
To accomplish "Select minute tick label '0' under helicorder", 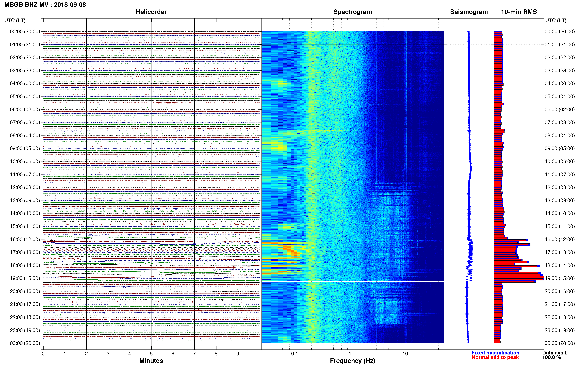I will click(43, 354).
